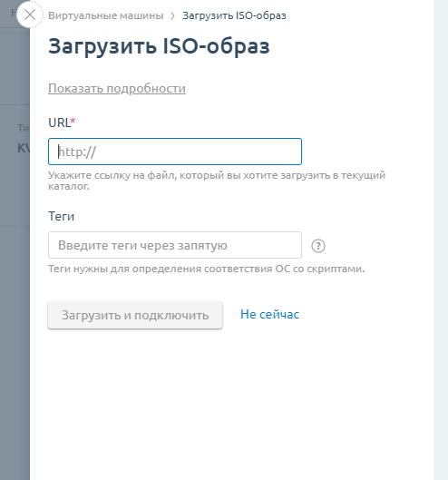Click the Введите теги через запятую field
448x480 pixels.
(175, 245)
